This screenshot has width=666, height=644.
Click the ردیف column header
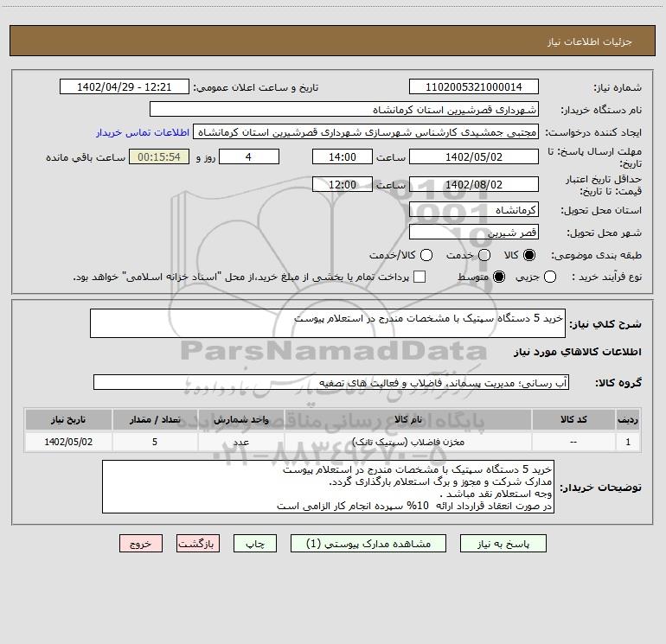coord(628,419)
